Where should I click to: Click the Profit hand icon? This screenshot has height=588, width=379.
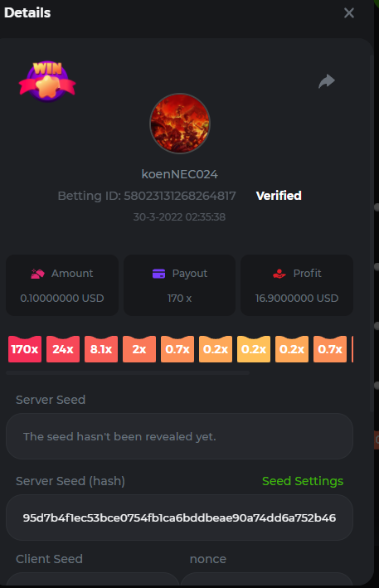coord(279,274)
